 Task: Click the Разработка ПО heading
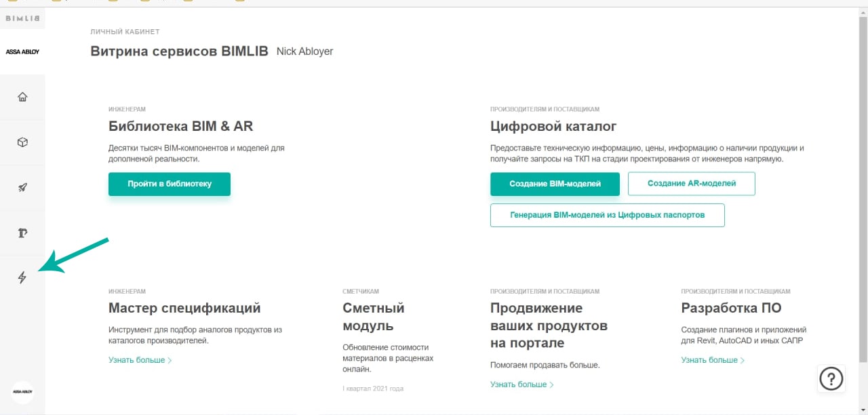coord(732,308)
